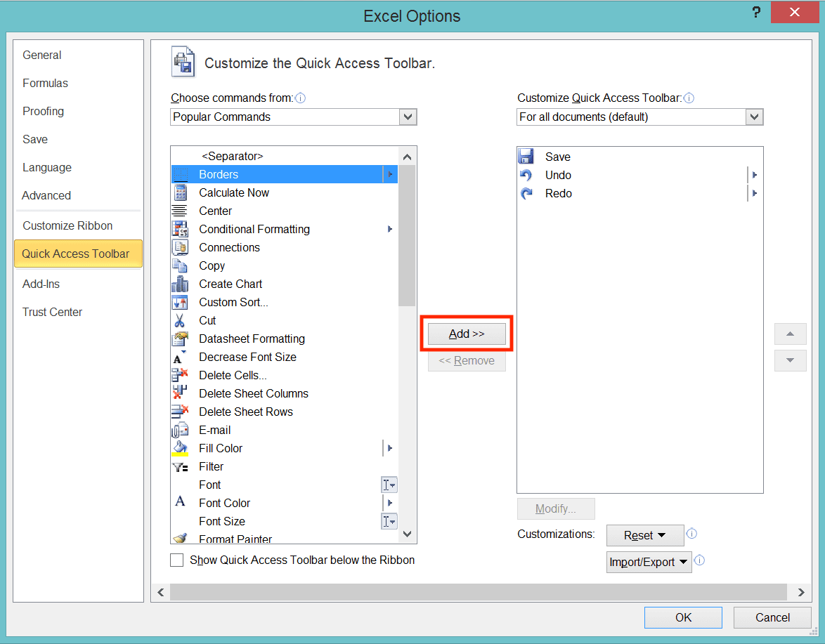Viewport: 825px width, 644px height.
Task: Select the Create Chart icon
Action: point(181,284)
